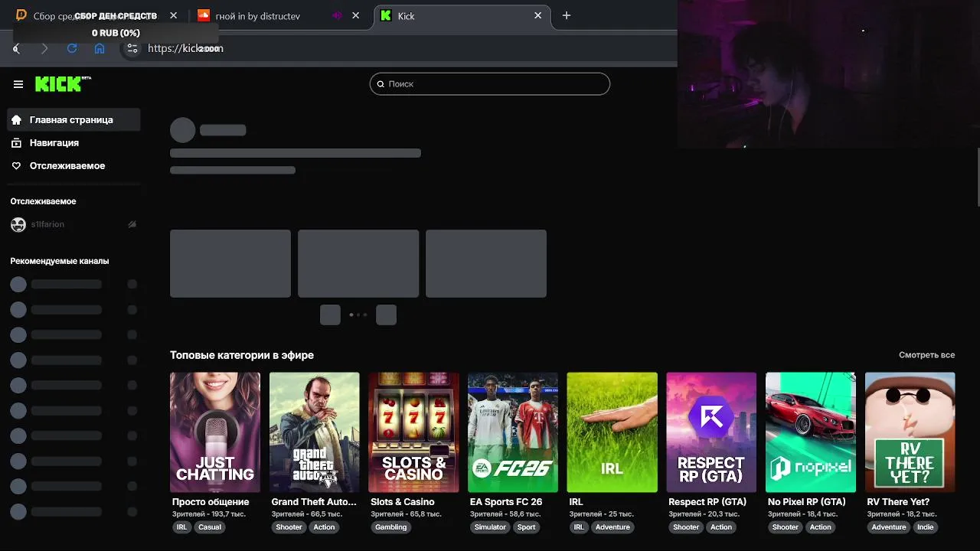Click the Simulator tag under EA Sports FC 26

(490, 527)
